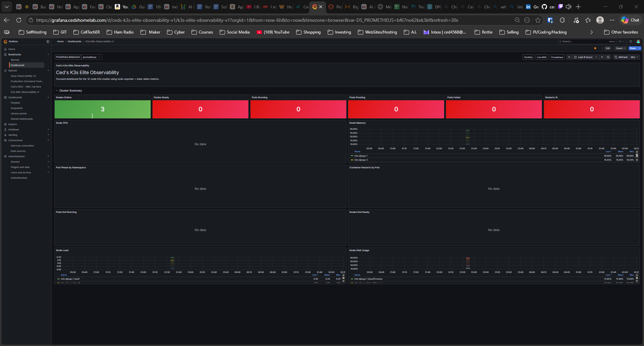Click the Grafana search field

click(587, 42)
